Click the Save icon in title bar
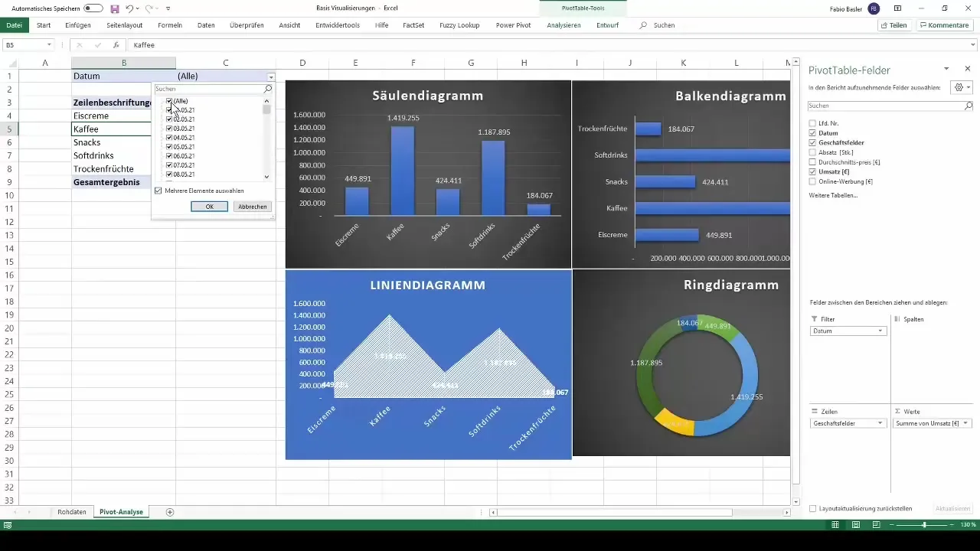The width and height of the screenshot is (980, 551). (115, 8)
